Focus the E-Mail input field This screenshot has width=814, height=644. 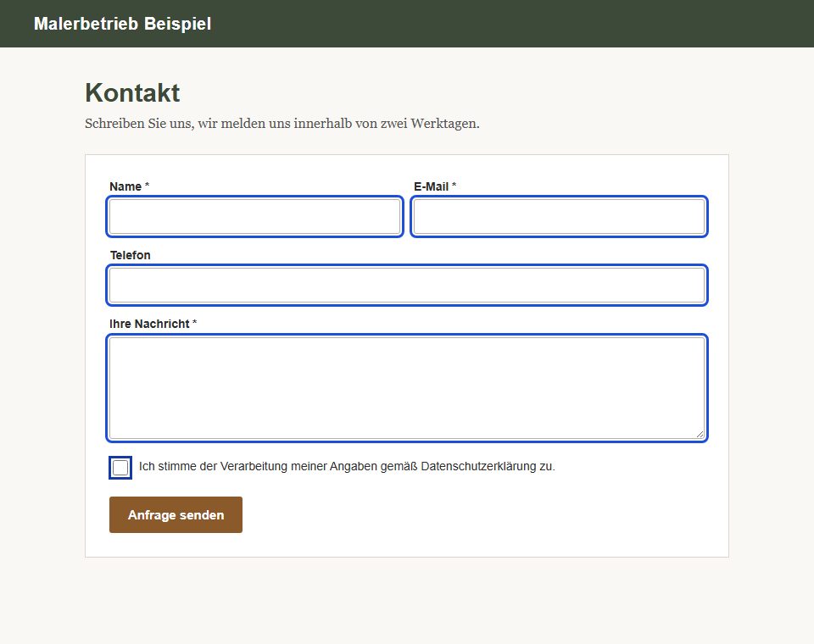click(x=559, y=216)
